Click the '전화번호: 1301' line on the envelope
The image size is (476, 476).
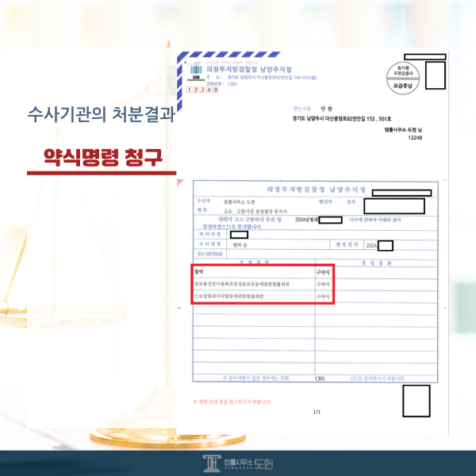(x=222, y=84)
